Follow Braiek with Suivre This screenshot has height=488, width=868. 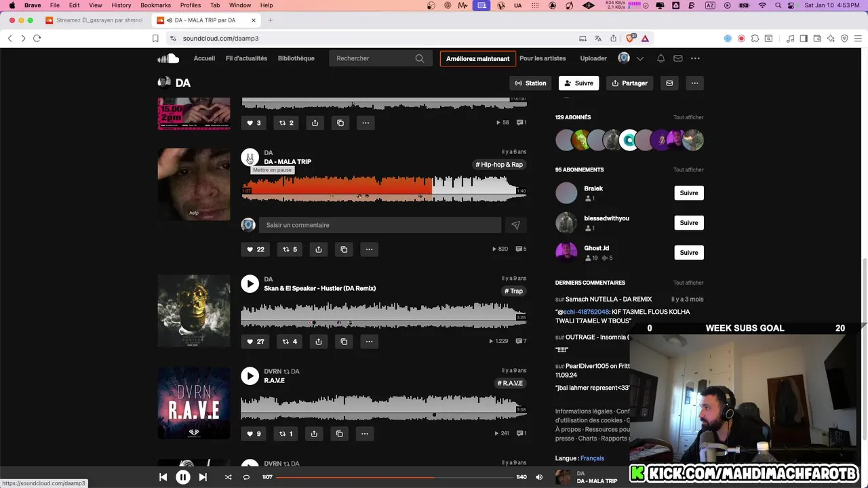[x=688, y=193]
